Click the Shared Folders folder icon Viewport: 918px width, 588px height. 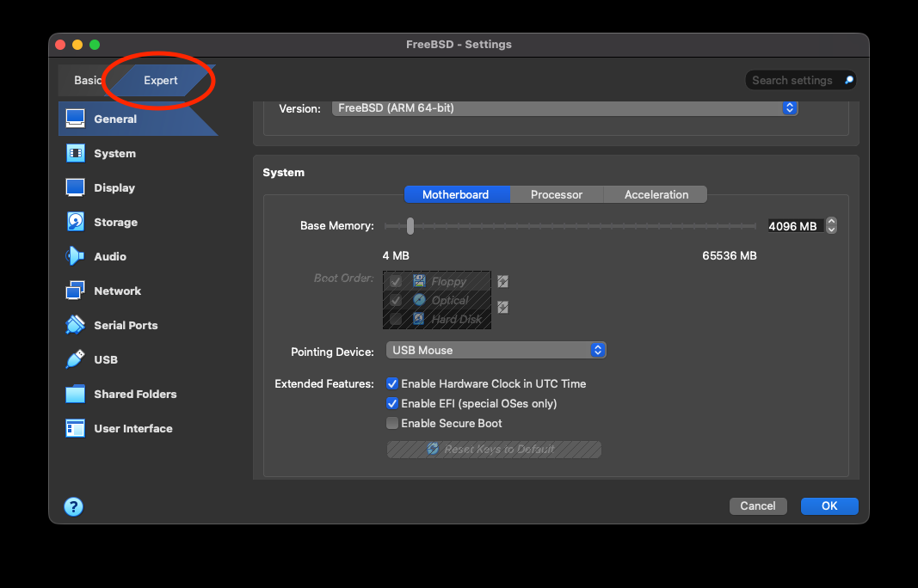(x=75, y=394)
